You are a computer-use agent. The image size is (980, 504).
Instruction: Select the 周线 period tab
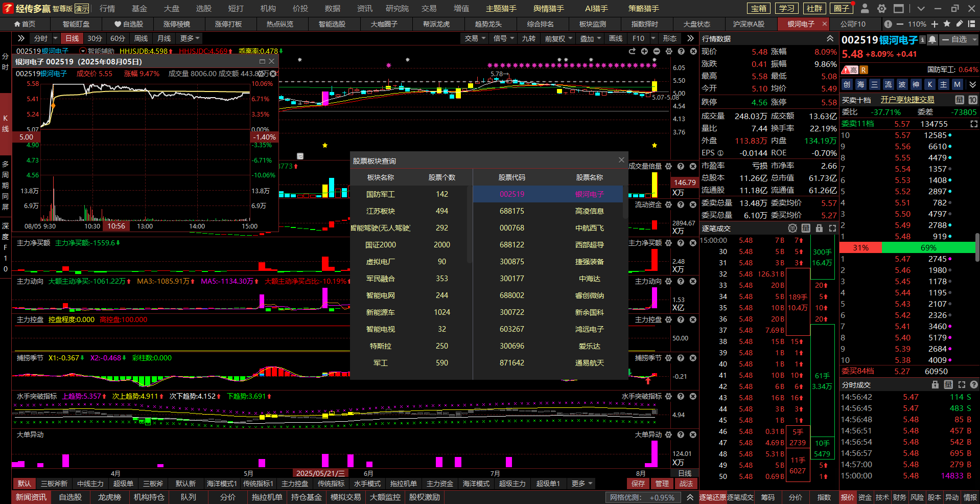pyautogui.click(x=141, y=38)
